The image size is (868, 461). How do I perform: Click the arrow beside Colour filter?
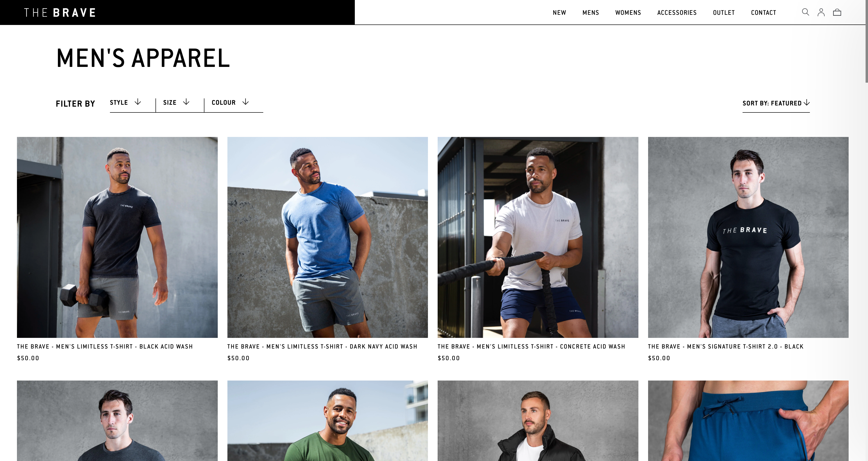tap(246, 102)
